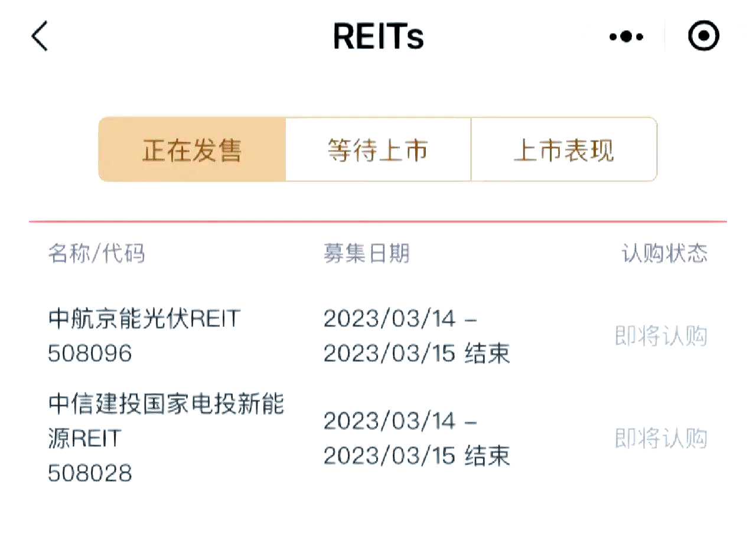756x549 pixels.
Task: Tap fund code 508096
Action: point(90,354)
